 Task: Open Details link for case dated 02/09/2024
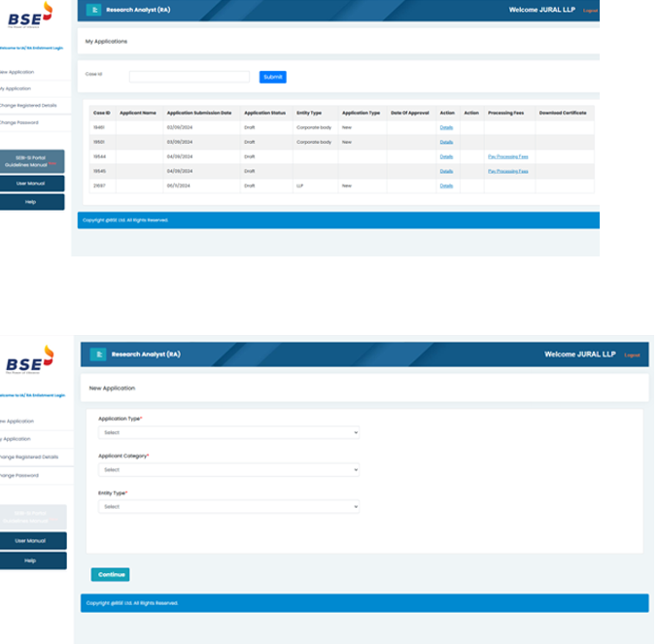[x=446, y=127]
